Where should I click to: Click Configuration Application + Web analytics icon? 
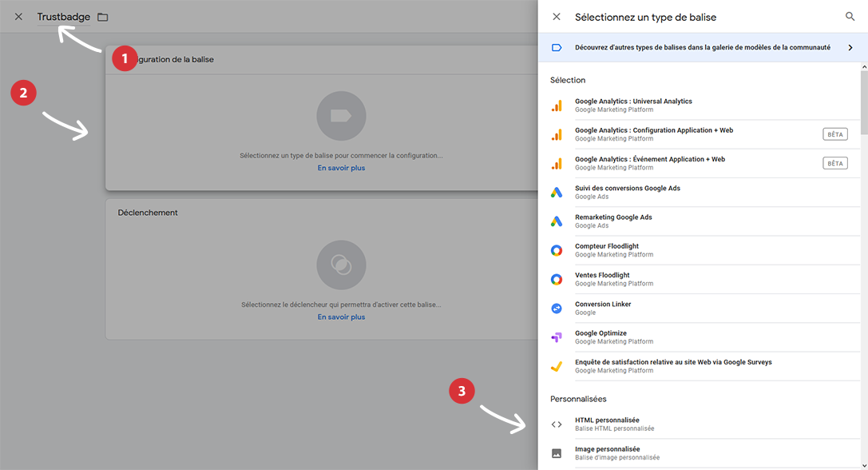tap(557, 134)
